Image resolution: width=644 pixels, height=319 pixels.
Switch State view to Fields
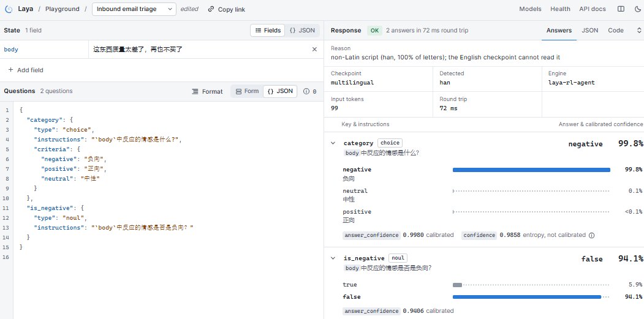point(268,31)
